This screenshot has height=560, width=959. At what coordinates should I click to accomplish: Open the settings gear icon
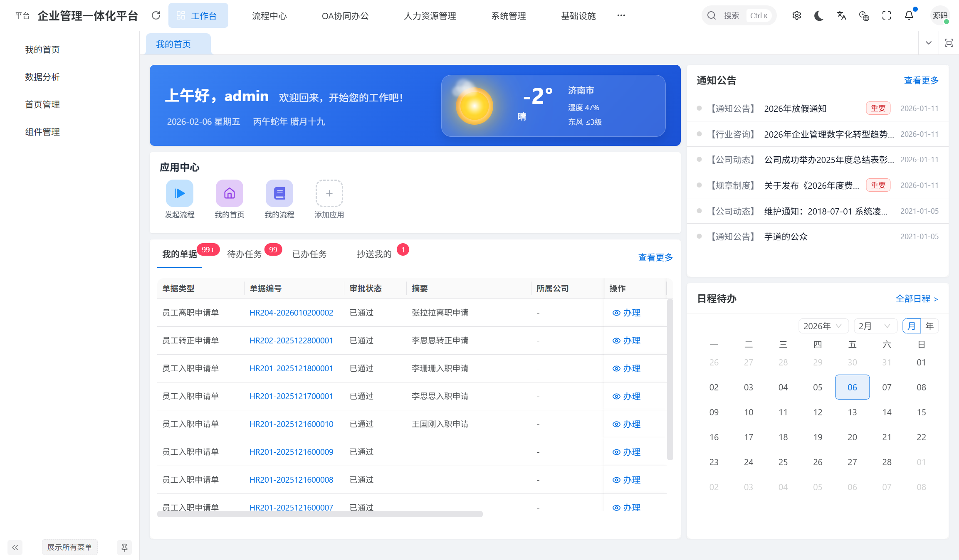(x=796, y=15)
